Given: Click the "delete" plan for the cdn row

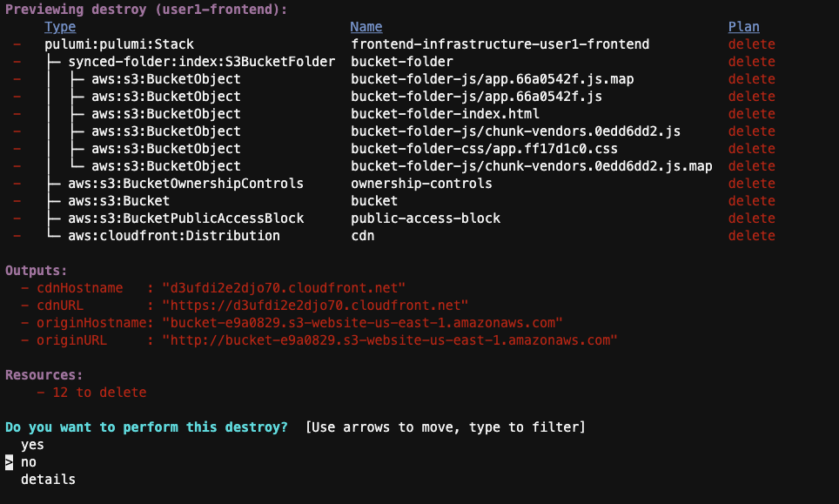Looking at the screenshot, I should pyautogui.click(x=751, y=236).
